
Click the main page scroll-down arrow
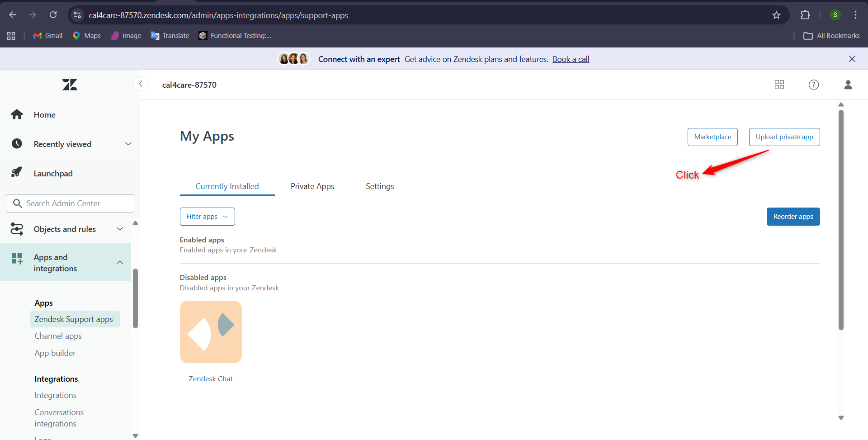[841, 418]
